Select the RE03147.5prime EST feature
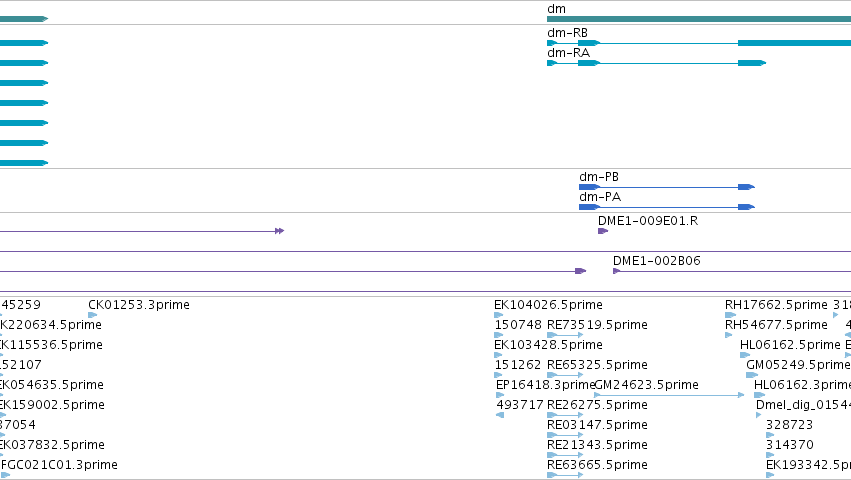851x480 pixels. [x=565, y=435]
